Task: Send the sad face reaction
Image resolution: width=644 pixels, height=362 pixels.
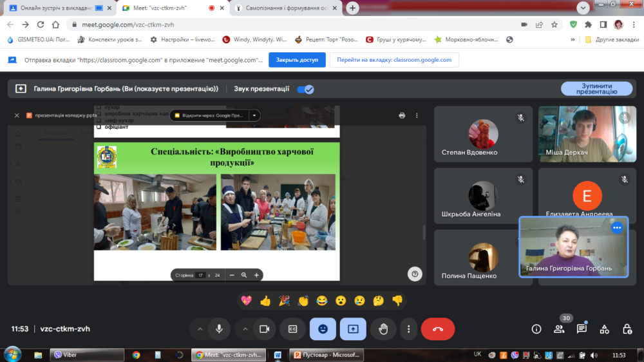Action: tap(359, 301)
